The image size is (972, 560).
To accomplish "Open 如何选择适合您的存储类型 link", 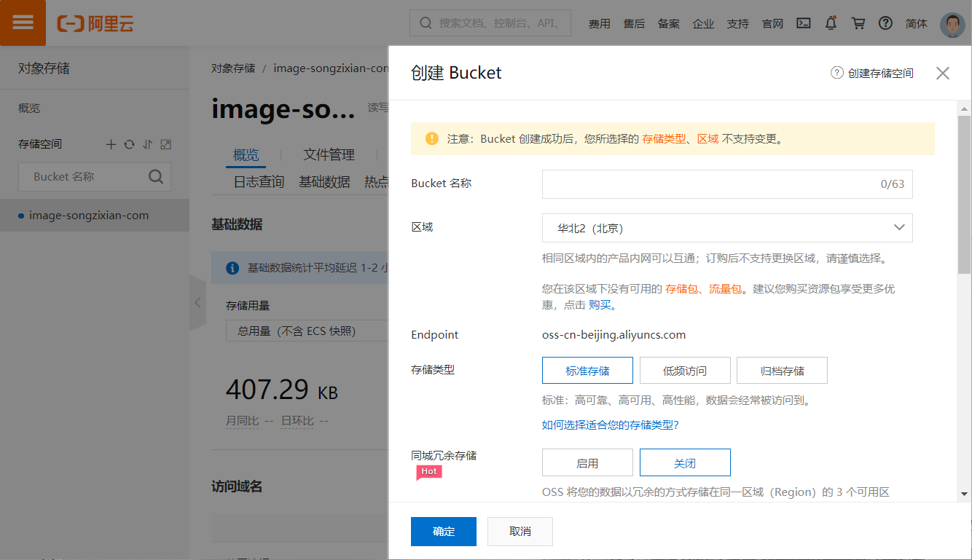I will (x=611, y=425).
